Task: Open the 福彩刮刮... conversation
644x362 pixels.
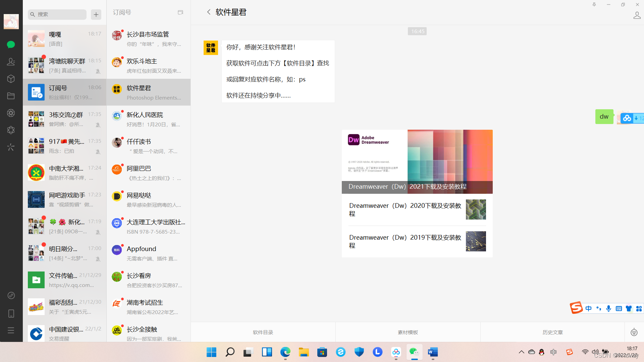Action: coord(65,307)
